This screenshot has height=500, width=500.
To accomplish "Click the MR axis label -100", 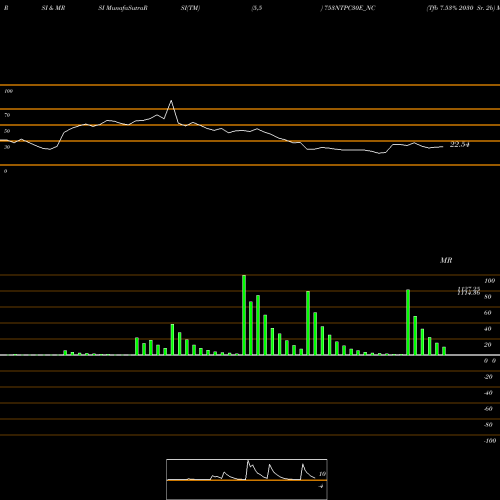I will coord(490,441).
